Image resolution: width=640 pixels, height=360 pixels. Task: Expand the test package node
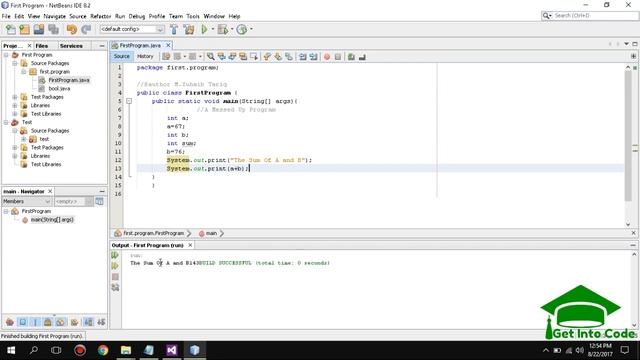pos(24,139)
